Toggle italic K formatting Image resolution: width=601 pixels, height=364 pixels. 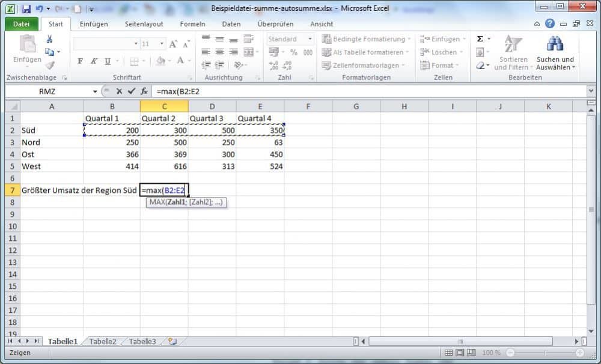click(94, 61)
